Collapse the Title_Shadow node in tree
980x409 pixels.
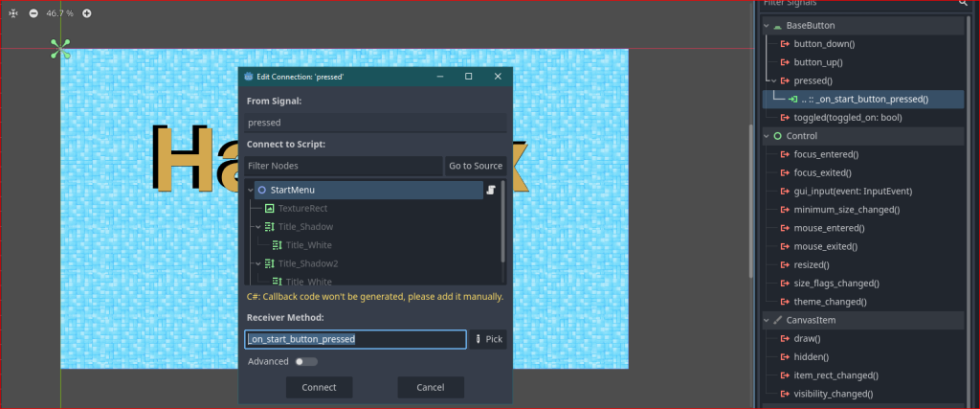[x=257, y=227]
